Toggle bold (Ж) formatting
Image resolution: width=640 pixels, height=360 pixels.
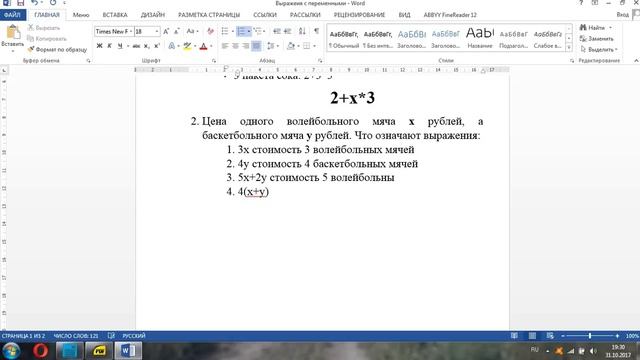tap(99, 46)
